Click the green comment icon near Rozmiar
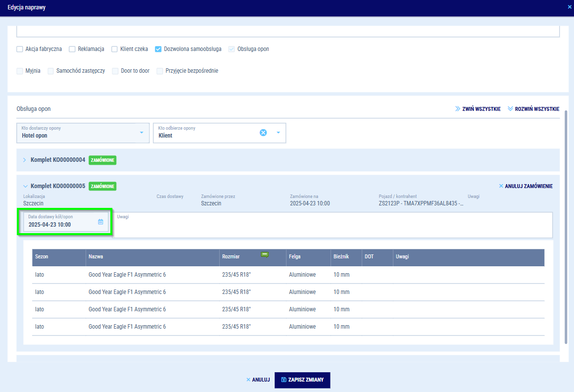574x392 pixels. (265, 254)
